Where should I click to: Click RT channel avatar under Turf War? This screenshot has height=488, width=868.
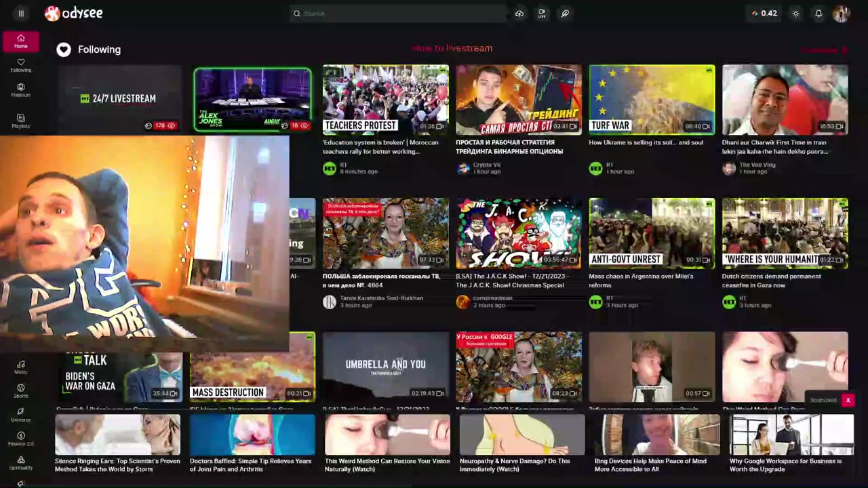596,168
